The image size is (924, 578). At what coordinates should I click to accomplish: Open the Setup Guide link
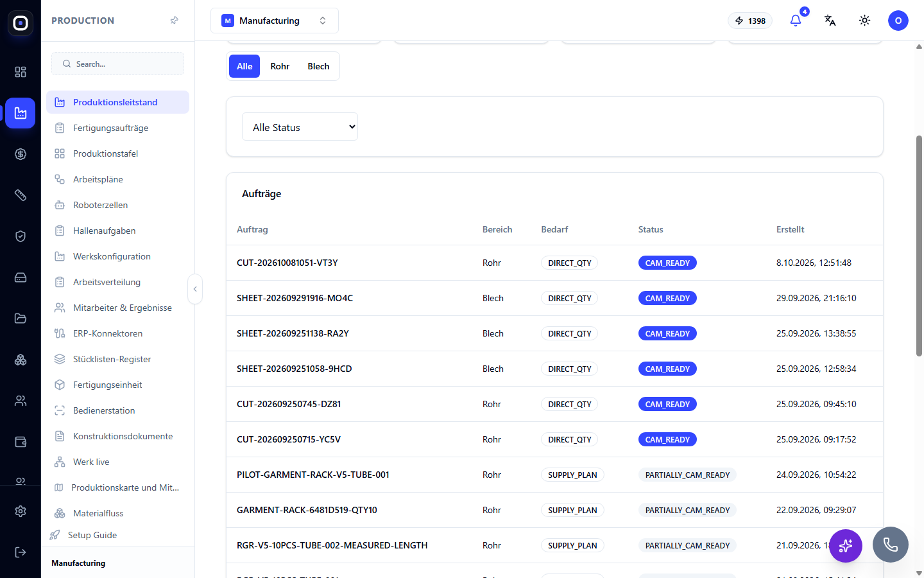click(x=92, y=535)
